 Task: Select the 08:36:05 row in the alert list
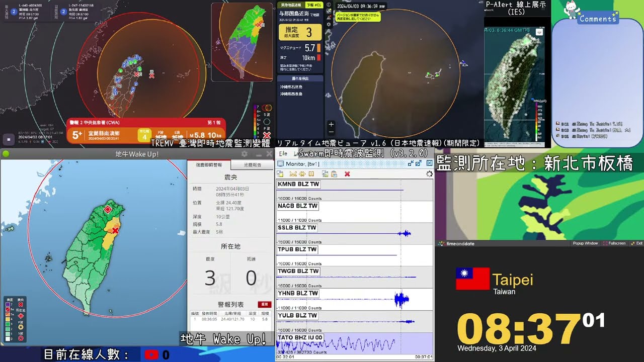click(231, 319)
